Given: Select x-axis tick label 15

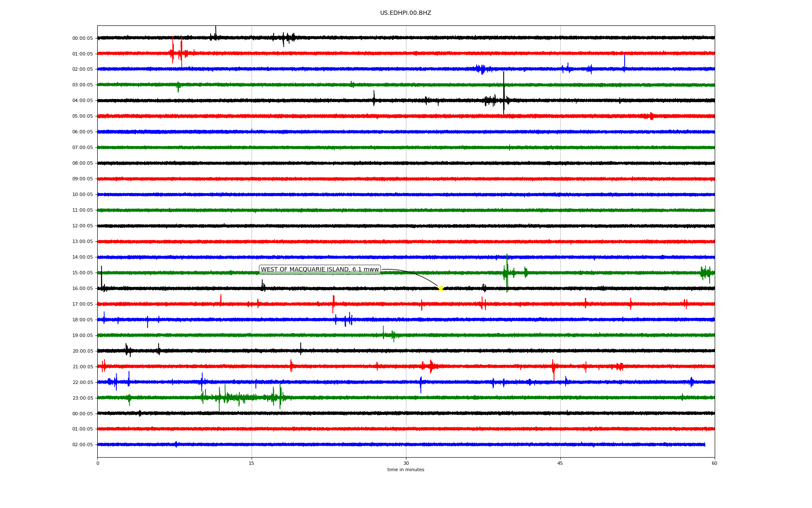Looking at the screenshot, I should click(x=252, y=463).
